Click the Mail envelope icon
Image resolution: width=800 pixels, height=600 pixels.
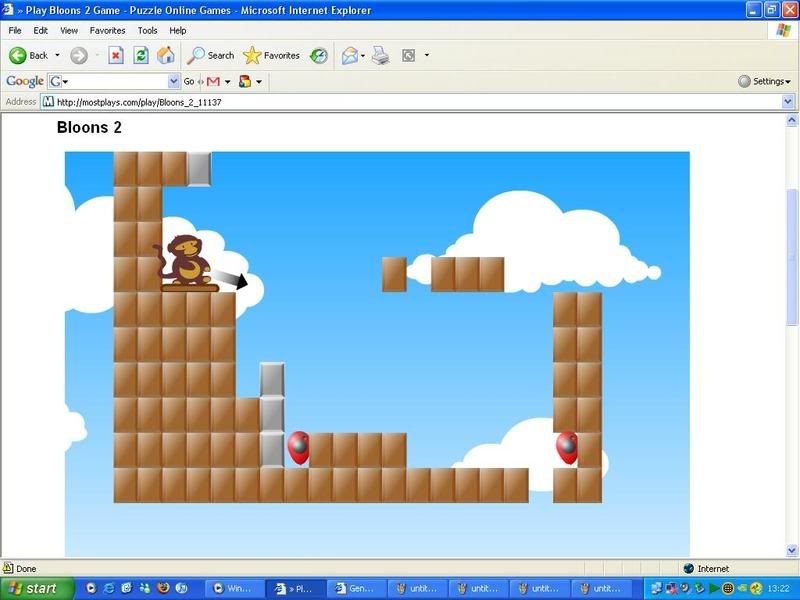pos(350,56)
